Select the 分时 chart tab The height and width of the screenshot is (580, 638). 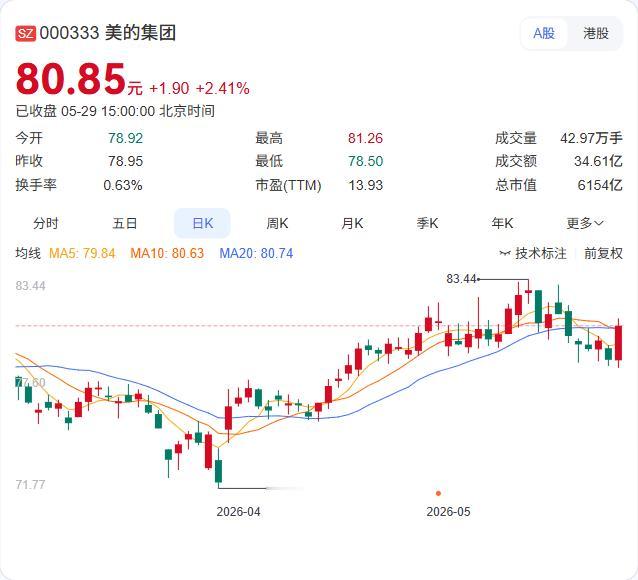(46, 223)
